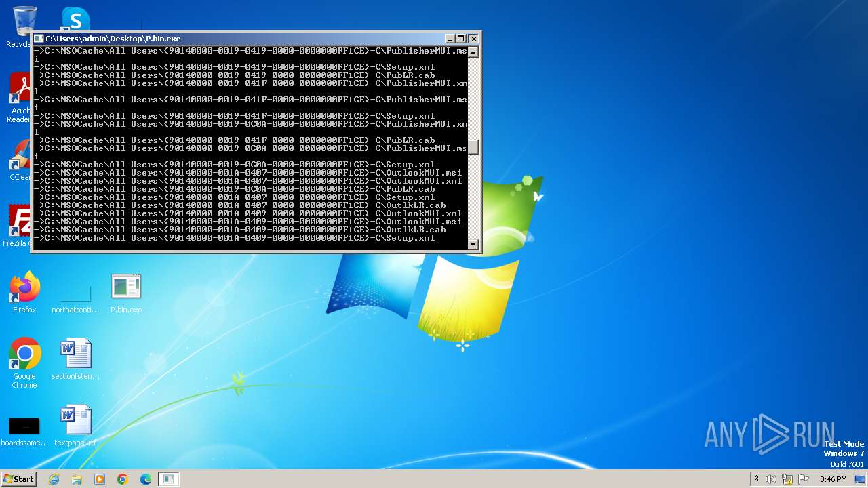Click the console scrollbar up arrow
The height and width of the screenshot is (488, 868).
tap(473, 52)
